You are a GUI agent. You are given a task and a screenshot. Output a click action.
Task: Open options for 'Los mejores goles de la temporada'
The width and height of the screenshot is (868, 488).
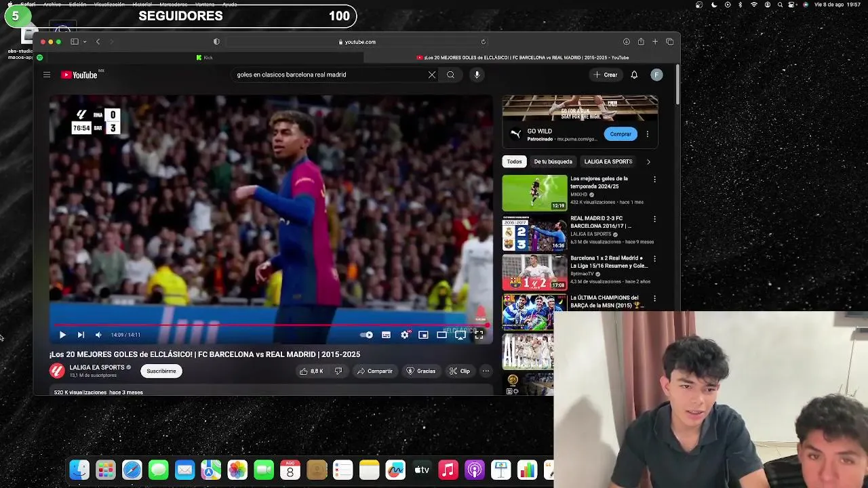pyautogui.click(x=654, y=180)
